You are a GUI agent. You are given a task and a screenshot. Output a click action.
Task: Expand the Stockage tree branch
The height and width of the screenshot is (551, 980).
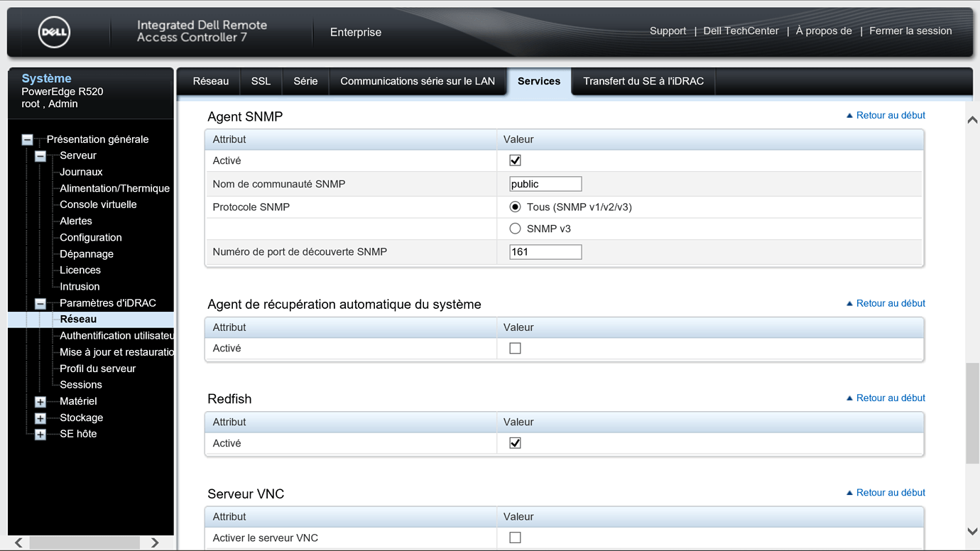coord(40,418)
